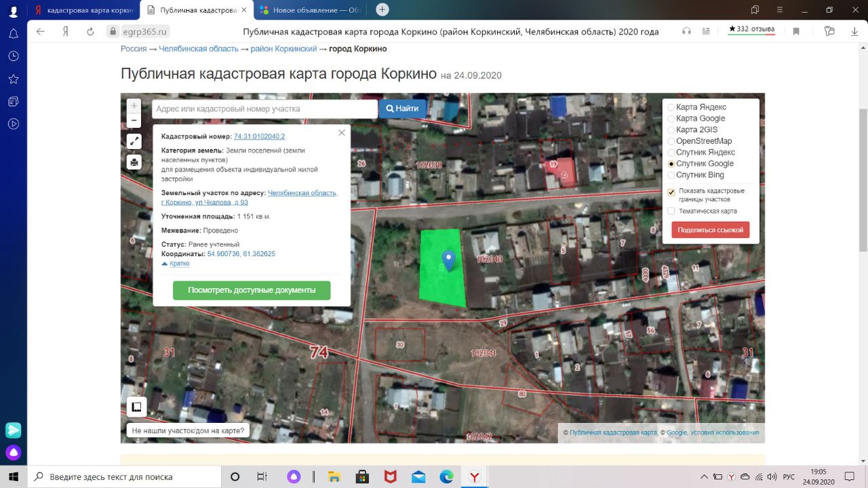Viewport: 868px width, 488px height.
Task: Open browser downloads arrow icon
Action: (854, 31)
